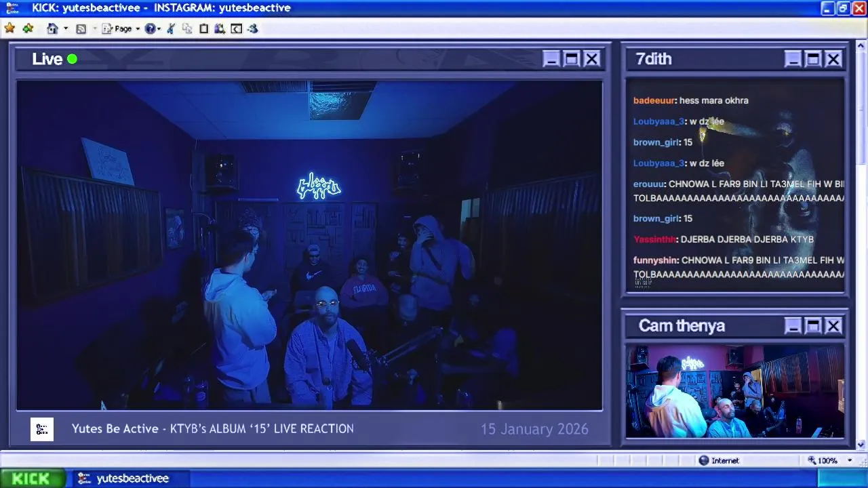Maximize the Cam thenya panel
This screenshot has width=868, height=488.
813,326
